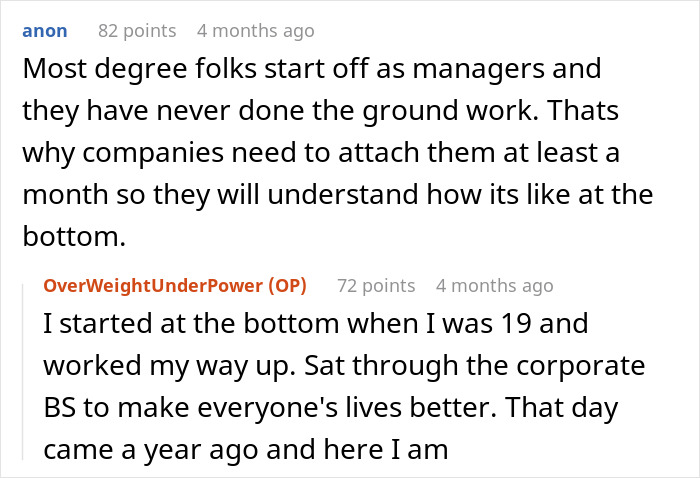
Task: Click the word 'bottom.' ending anon's comment
Action: [74, 236]
